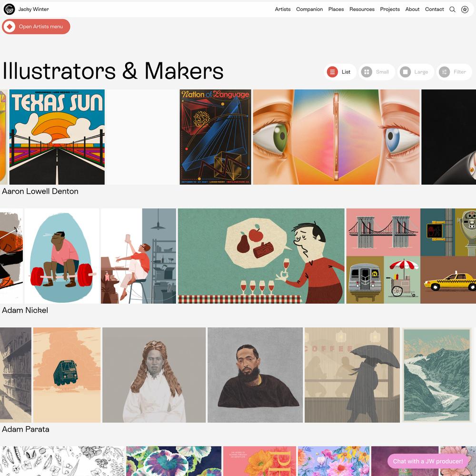Viewport: 476px width, 476px height.
Task: Open the About page link
Action: (412, 10)
